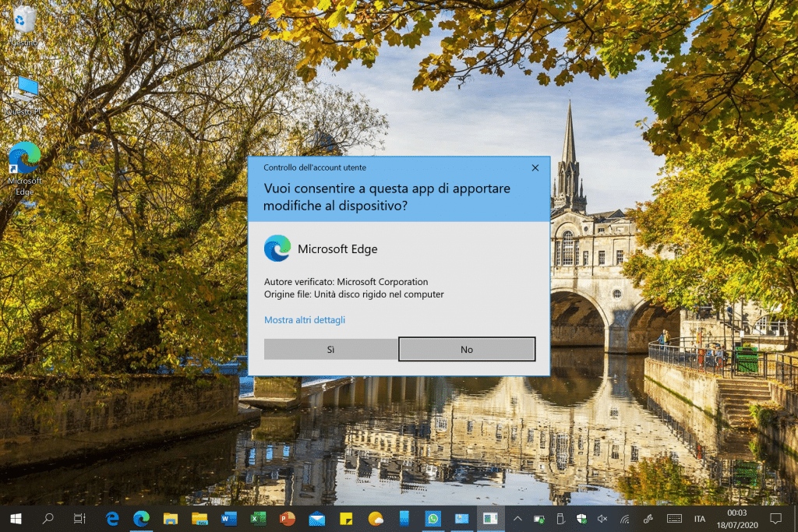Open File Explorer from the taskbar
This screenshot has width=798, height=532.
[x=171, y=518]
